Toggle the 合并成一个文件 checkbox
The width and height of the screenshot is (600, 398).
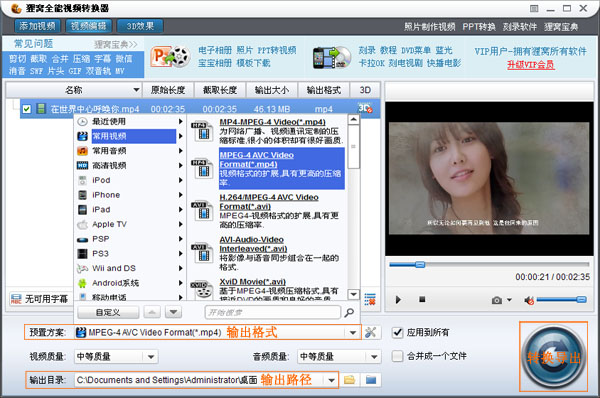click(x=398, y=356)
